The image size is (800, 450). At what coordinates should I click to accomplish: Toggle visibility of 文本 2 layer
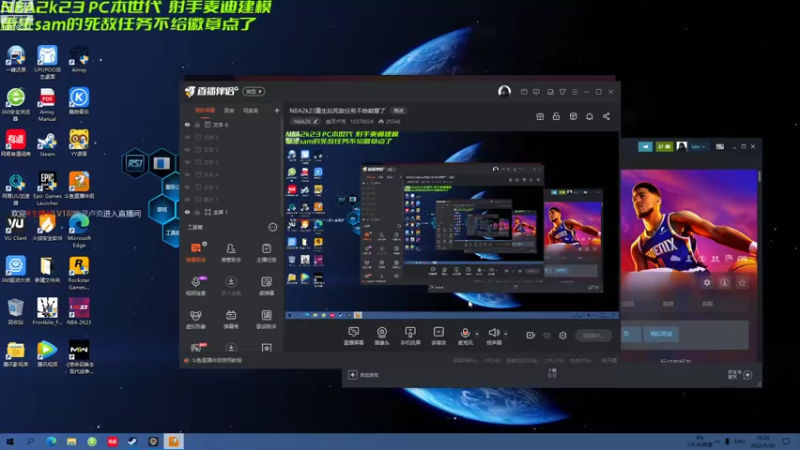pyautogui.click(x=187, y=162)
